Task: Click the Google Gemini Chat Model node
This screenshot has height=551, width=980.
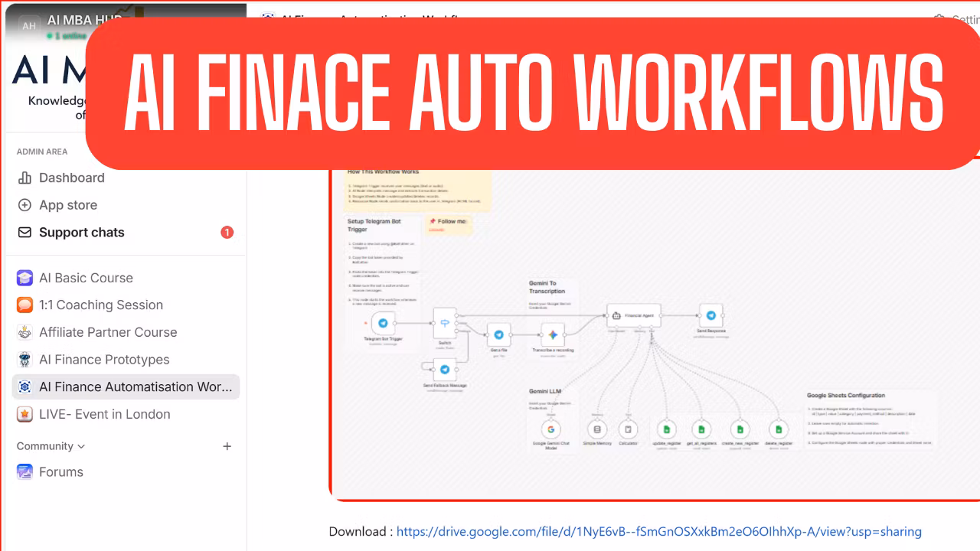Action: pos(550,429)
